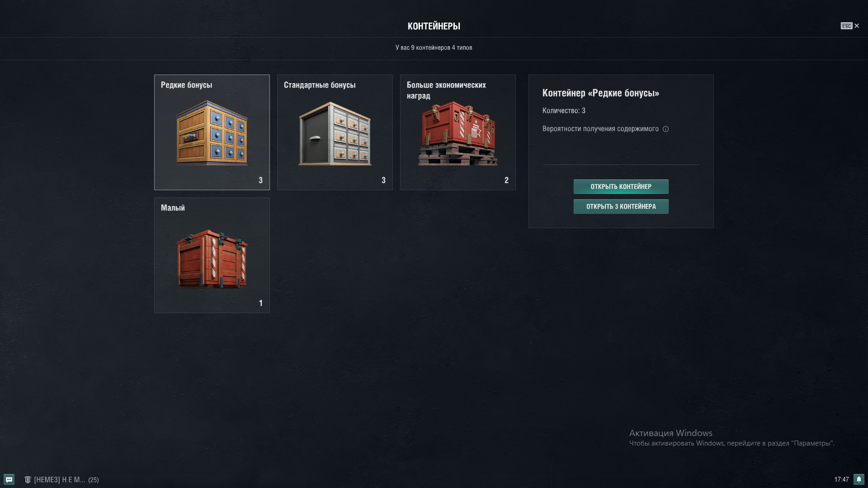Open the notifications bell

pos(859,479)
